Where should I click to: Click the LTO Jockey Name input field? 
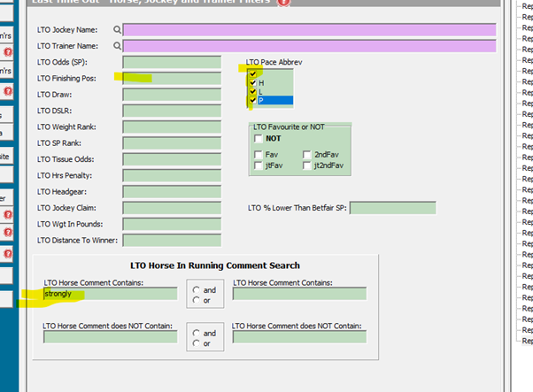click(309, 30)
